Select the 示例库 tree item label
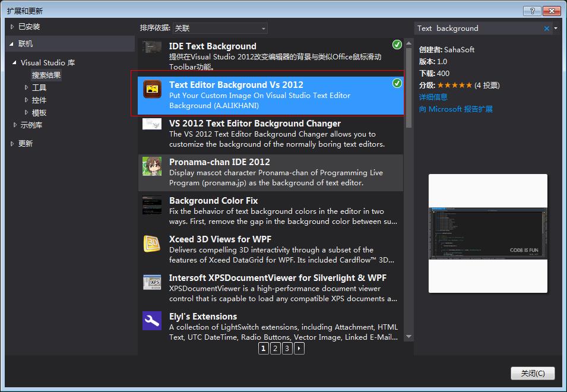 pos(31,125)
